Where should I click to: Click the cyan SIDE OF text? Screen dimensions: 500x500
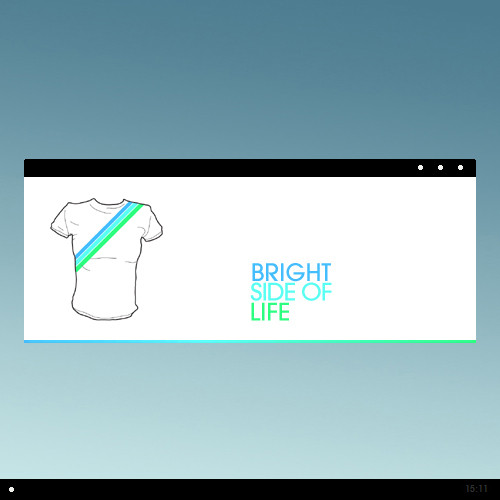coord(291,292)
